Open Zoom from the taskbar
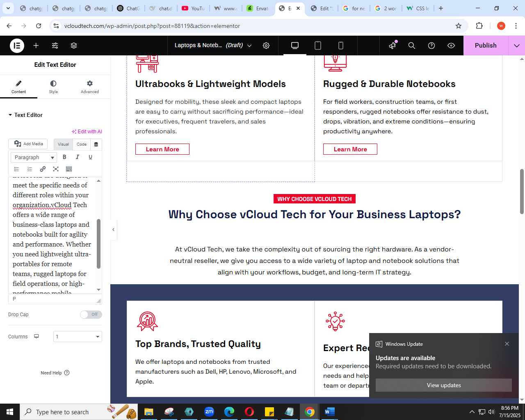 [209, 412]
